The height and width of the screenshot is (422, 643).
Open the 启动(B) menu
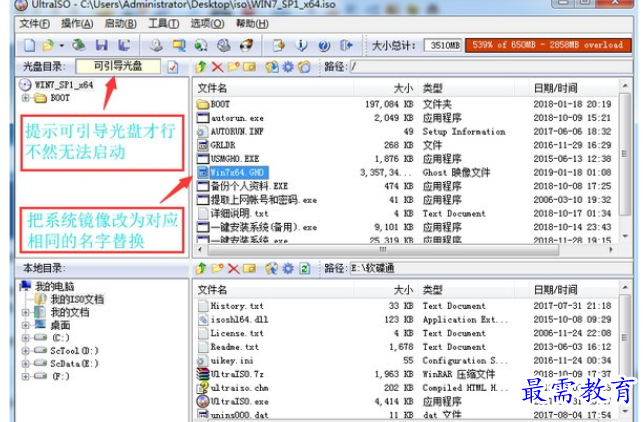121,24
